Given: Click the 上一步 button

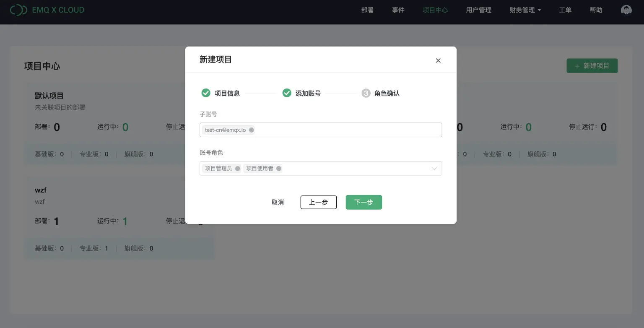Looking at the screenshot, I should click(318, 202).
